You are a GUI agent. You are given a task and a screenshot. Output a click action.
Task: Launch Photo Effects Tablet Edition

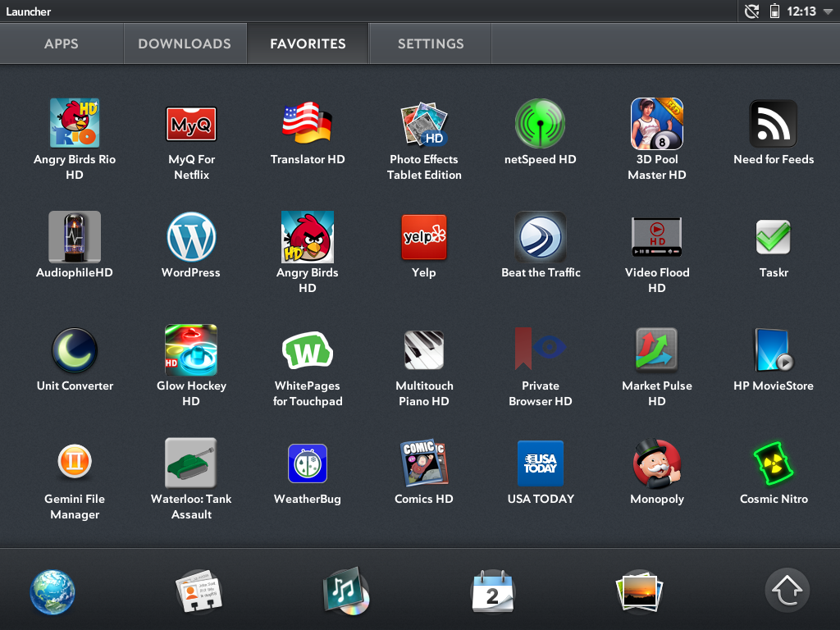pos(424,124)
